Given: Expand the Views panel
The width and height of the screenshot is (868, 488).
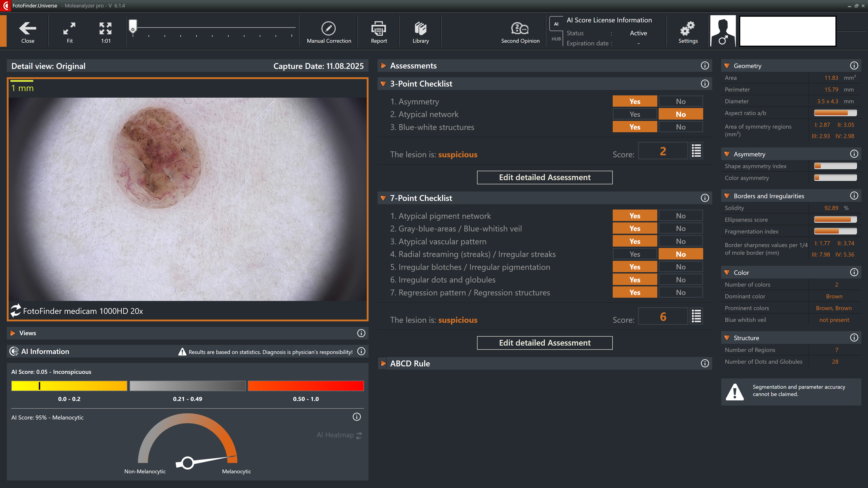Looking at the screenshot, I should click(13, 333).
